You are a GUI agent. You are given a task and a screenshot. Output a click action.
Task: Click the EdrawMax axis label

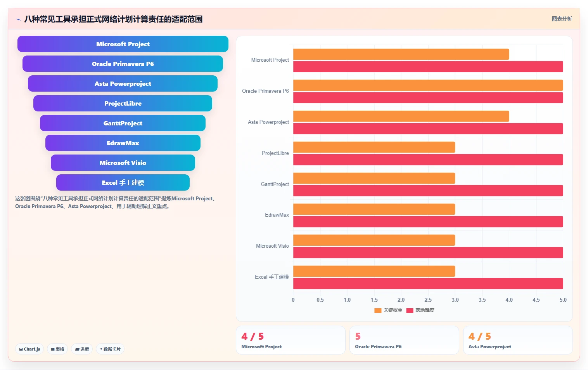coord(277,215)
